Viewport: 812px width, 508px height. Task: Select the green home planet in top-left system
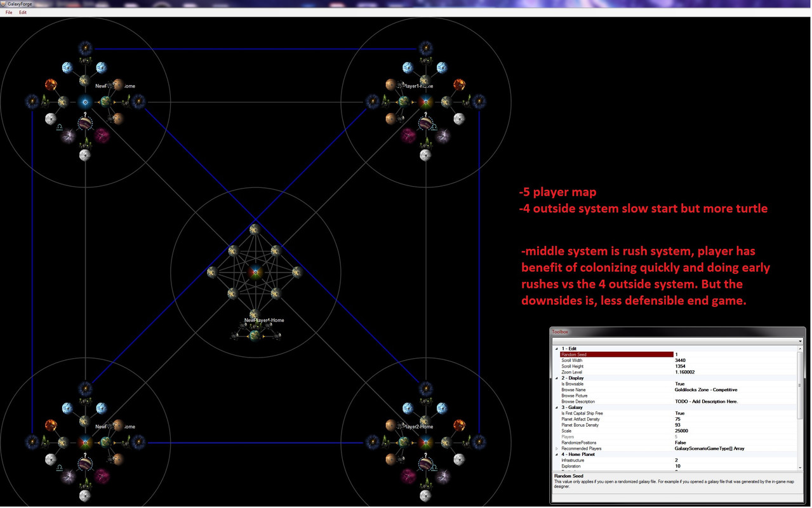tap(106, 102)
